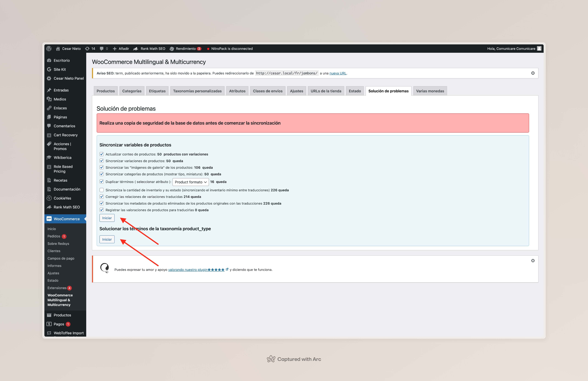The image size is (588, 381).
Task: Toggle Sincronizar categorías de productos checkbox
Action: pos(102,174)
